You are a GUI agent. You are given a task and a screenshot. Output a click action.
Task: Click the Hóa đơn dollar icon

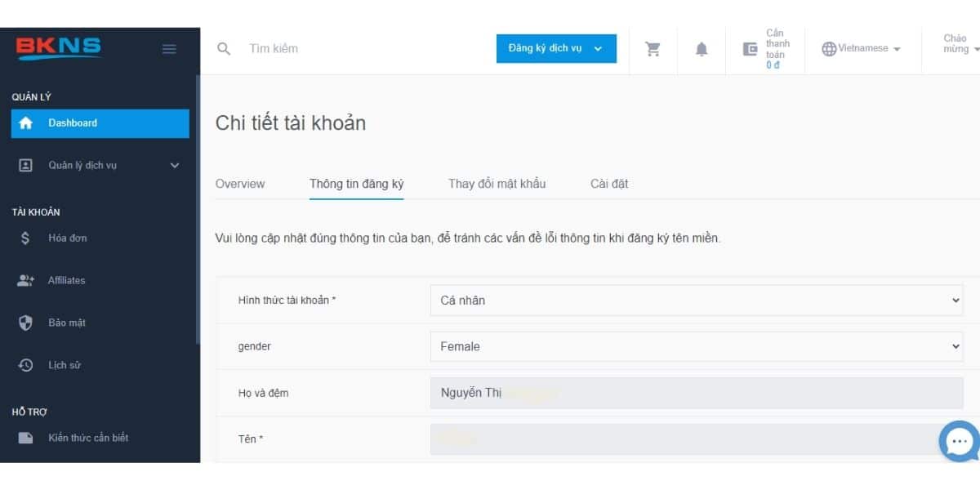click(25, 238)
